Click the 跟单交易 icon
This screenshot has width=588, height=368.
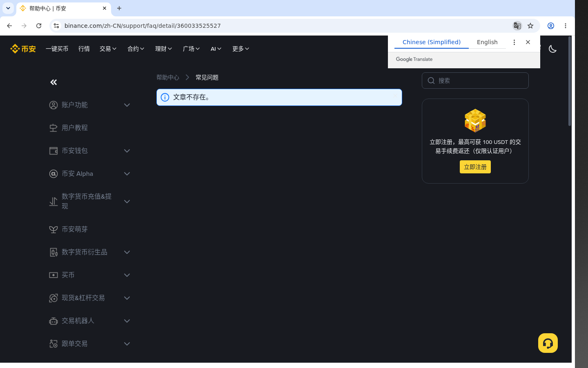point(53,344)
